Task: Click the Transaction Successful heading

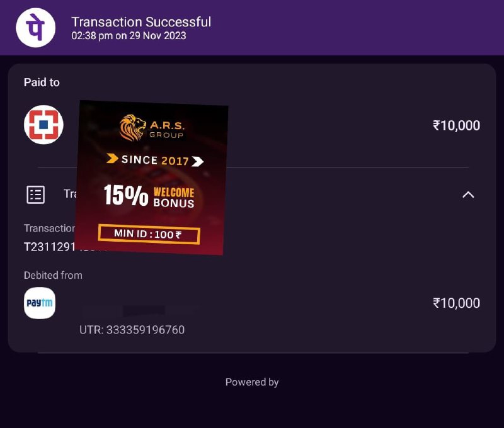Action: coord(141,22)
